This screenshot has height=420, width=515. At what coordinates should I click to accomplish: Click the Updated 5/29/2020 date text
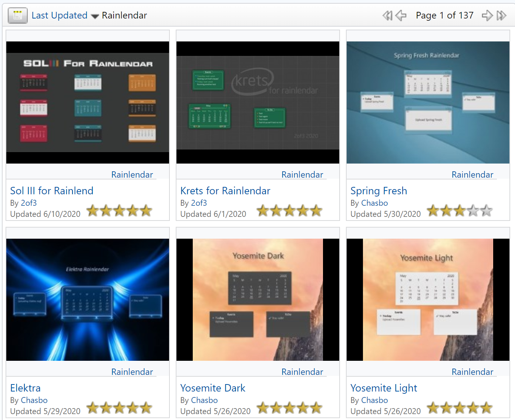coord(45,411)
